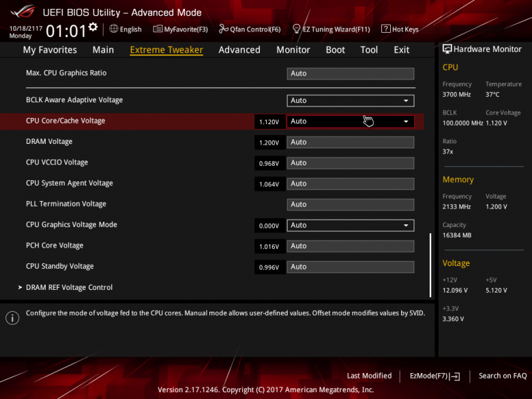Screen dimensions: 532x399
Task: Click the 01:01 clock display
Action: tap(66, 31)
